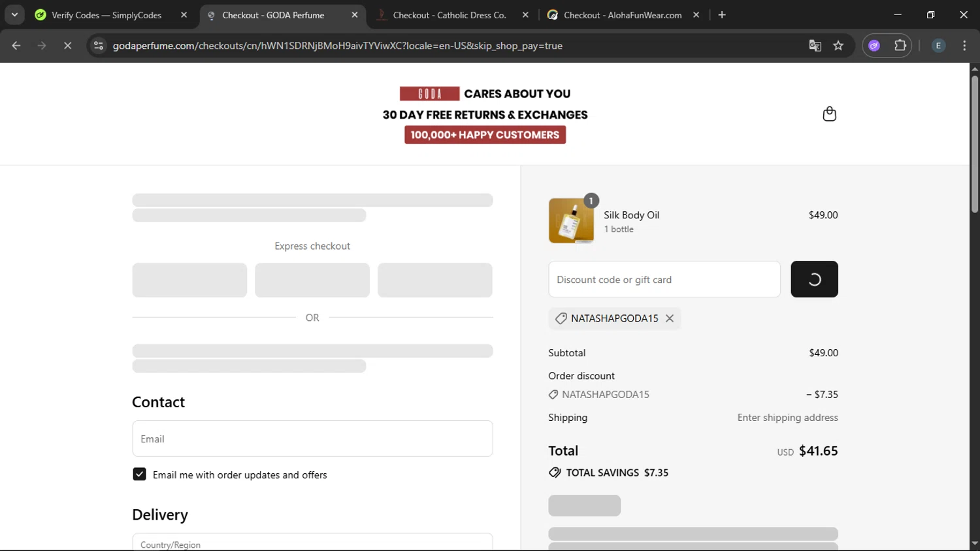Open the Extensions puzzle piece menu
This screenshot has width=980, height=551.
pos(900,46)
